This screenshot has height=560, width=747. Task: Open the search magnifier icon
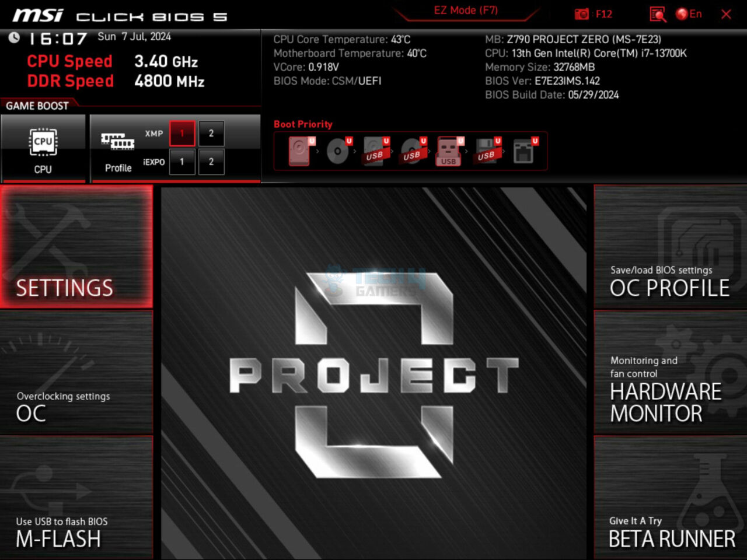[x=657, y=14]
